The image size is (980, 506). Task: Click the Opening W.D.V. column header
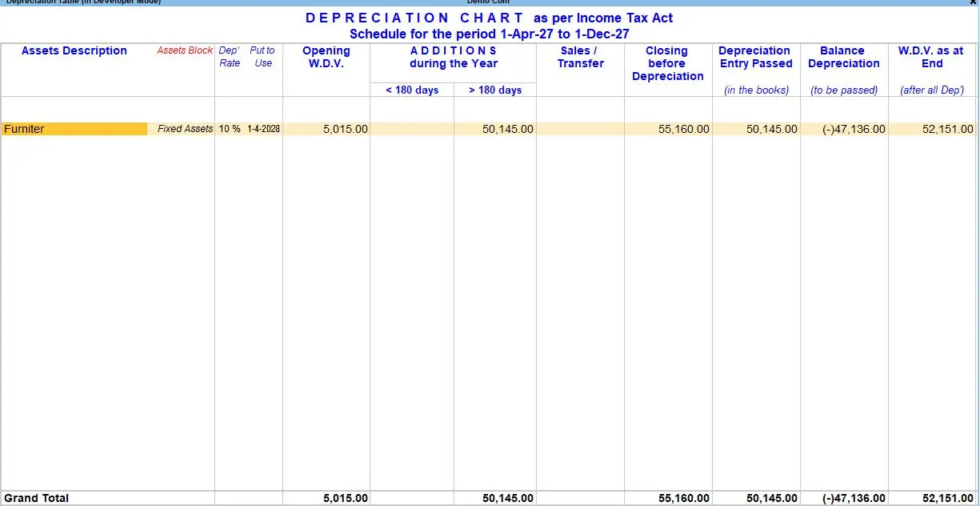(x=326, y=57)
